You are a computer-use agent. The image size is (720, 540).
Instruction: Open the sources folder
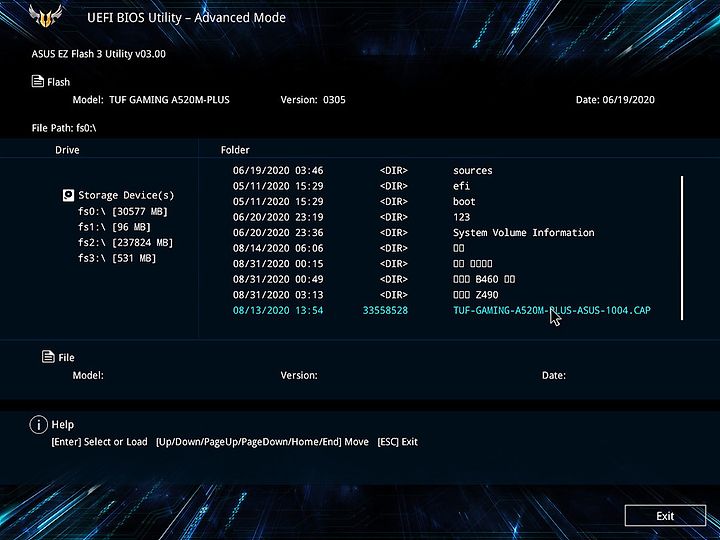(x=472, y=170)
